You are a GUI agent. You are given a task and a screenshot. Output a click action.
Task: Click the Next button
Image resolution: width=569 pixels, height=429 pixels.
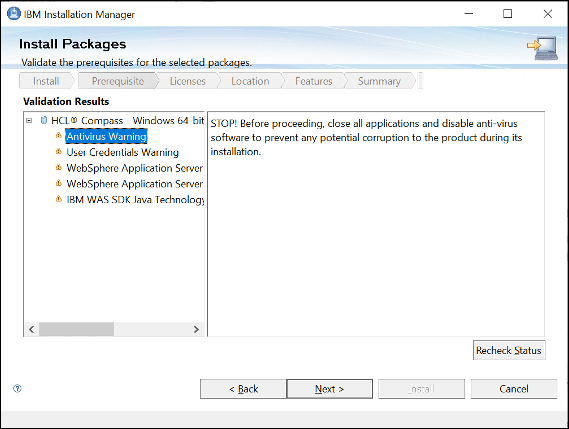point(329,389)
